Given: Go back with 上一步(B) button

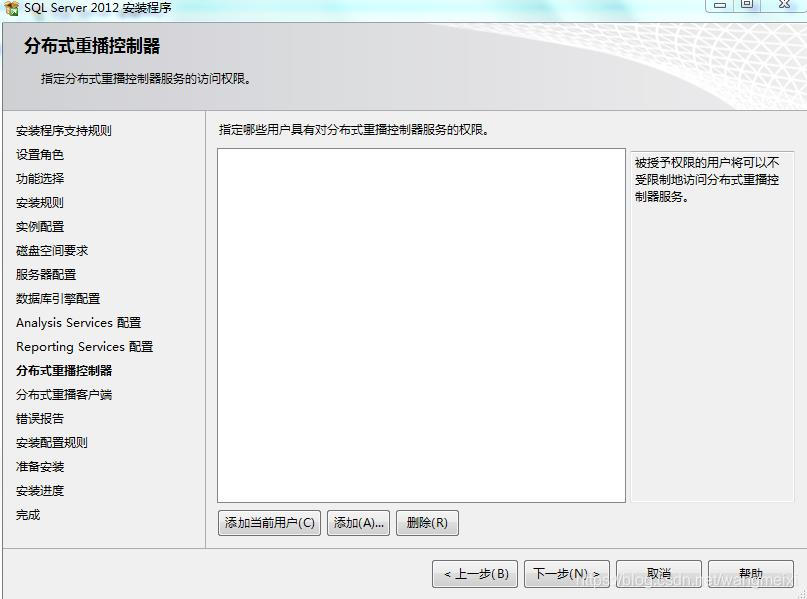Looking at the screenshot, I should [475, 574].
